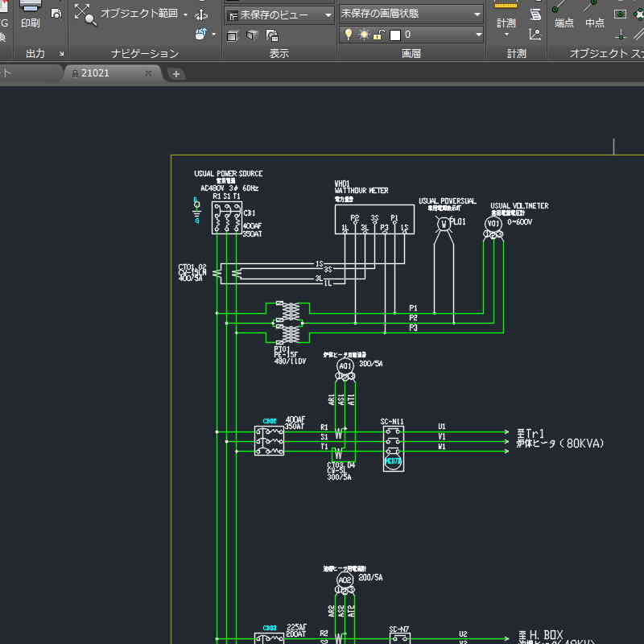Expand the 出力 panel launcher arrow

61,54
